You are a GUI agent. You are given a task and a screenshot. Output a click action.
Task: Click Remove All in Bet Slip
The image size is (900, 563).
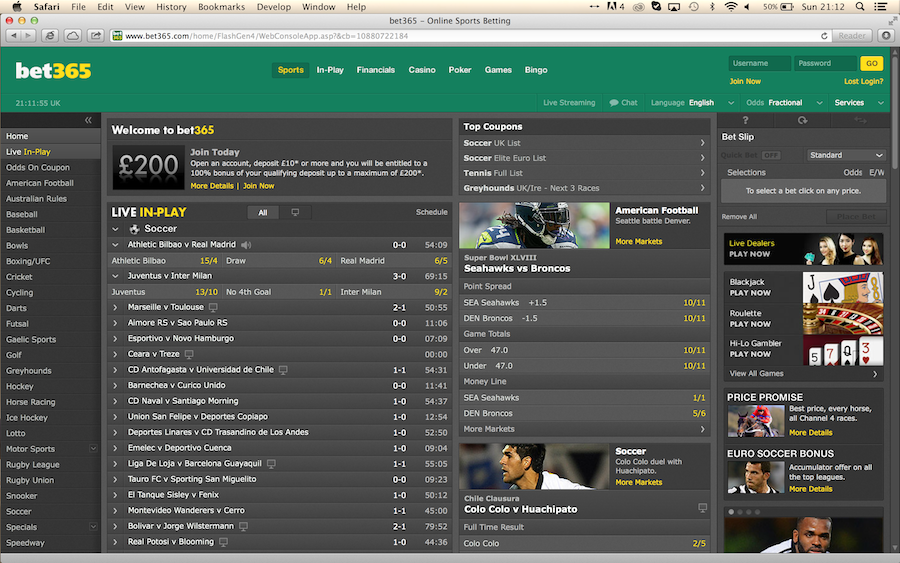pyautogui.click(x=739, y=216)
